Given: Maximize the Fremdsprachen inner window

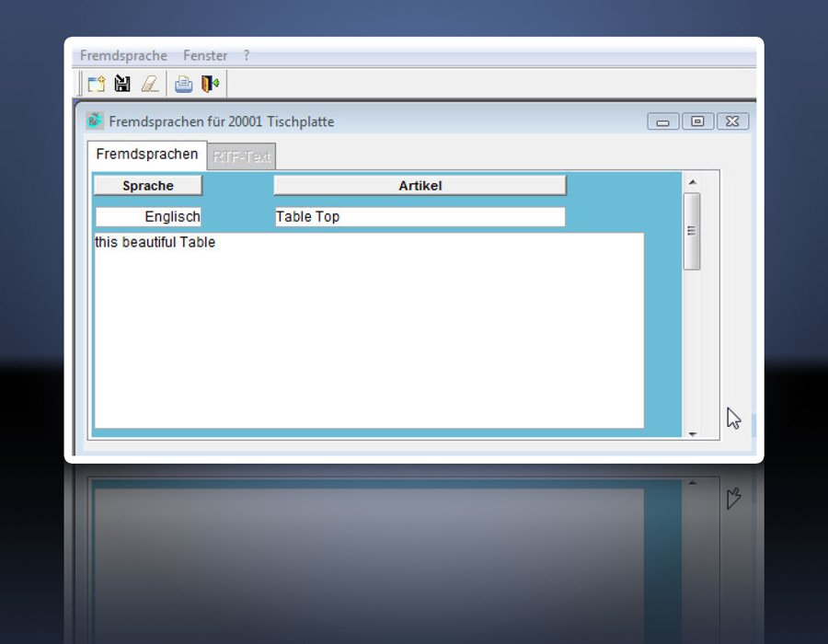Looking at the screenshot, I should pyautogui.click(x=697, y=121).
